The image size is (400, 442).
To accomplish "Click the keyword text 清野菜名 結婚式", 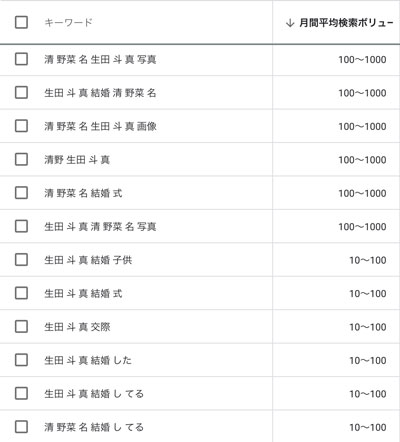I will [x=83, y=193].
